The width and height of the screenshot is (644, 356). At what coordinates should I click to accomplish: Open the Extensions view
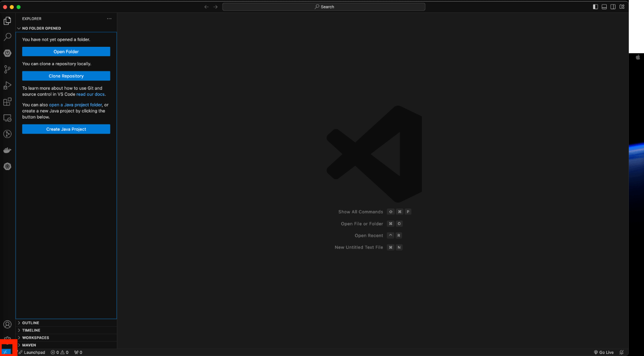pyautogui.click(x=7, y=102)
